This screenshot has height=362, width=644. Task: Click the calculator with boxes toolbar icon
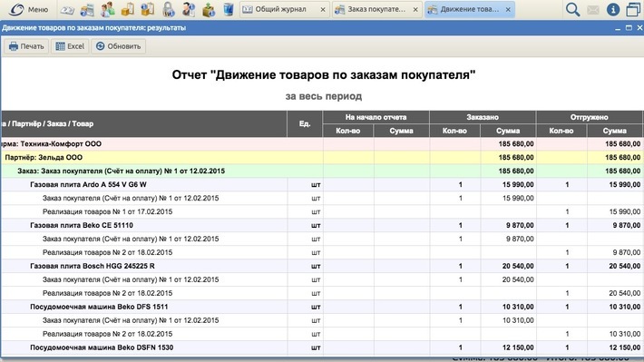(87, 9)
